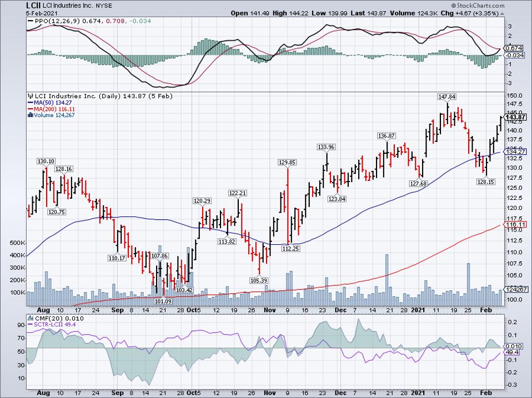532x398 pixels.
Task: Click the 129.85 price spike label
Action: 287,163
